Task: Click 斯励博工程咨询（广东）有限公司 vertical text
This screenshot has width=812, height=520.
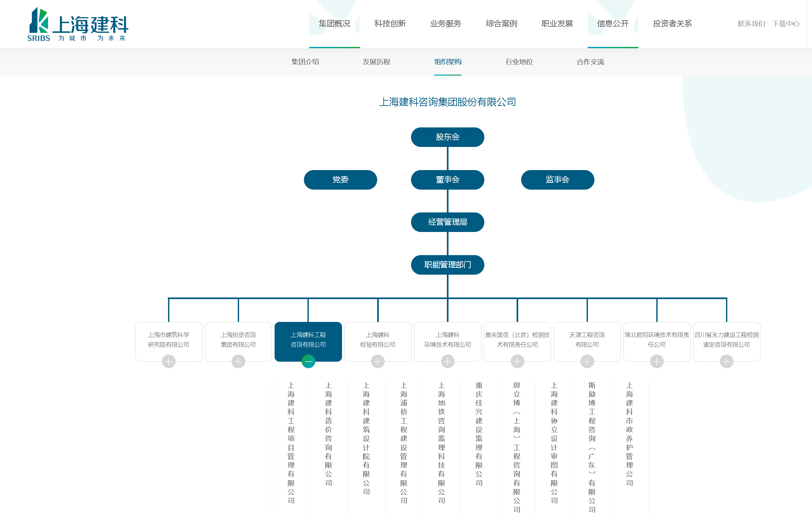Action: [592, 447]
